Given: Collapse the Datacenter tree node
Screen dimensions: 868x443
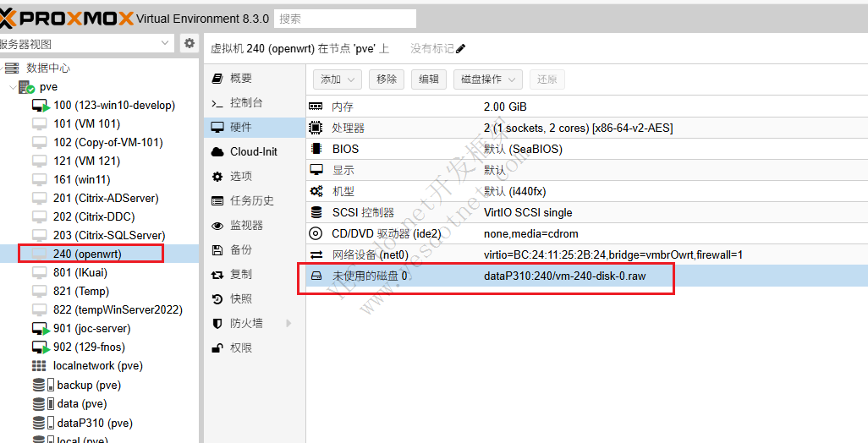Looking at the screenshot, I should coord(1,68).
